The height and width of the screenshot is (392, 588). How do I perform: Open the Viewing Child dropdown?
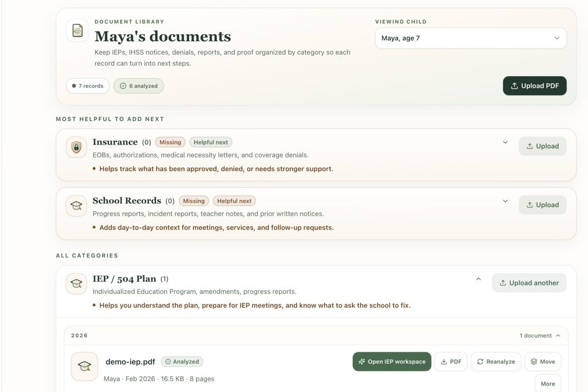point(471,38)
